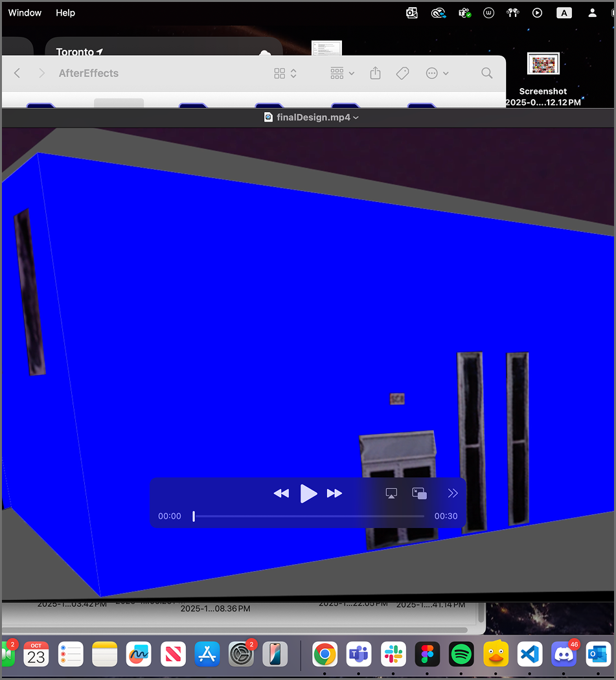The height and width of the screenshot is (680, 616).
Task: Open the Window menu
Action: pos(24,12)
